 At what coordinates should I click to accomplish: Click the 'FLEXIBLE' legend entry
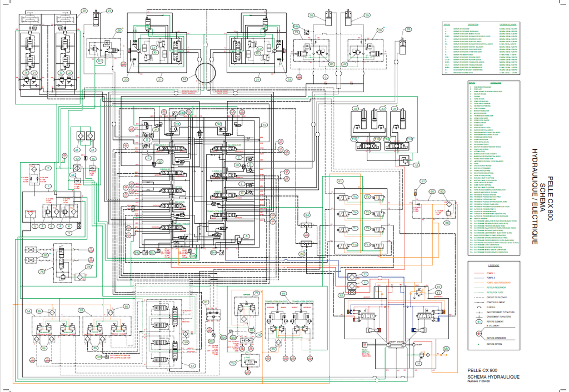coord(491,307)
